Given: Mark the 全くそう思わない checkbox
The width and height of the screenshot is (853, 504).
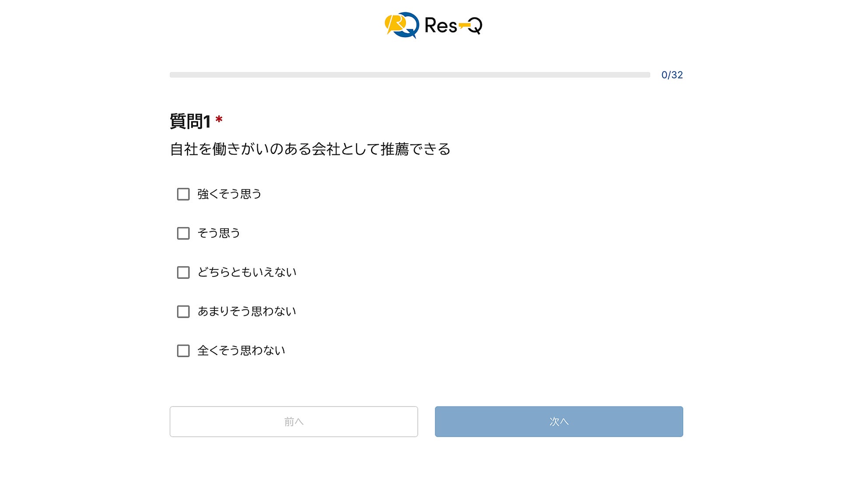Looking at the screenshot, I should click(x=183, y=351).
